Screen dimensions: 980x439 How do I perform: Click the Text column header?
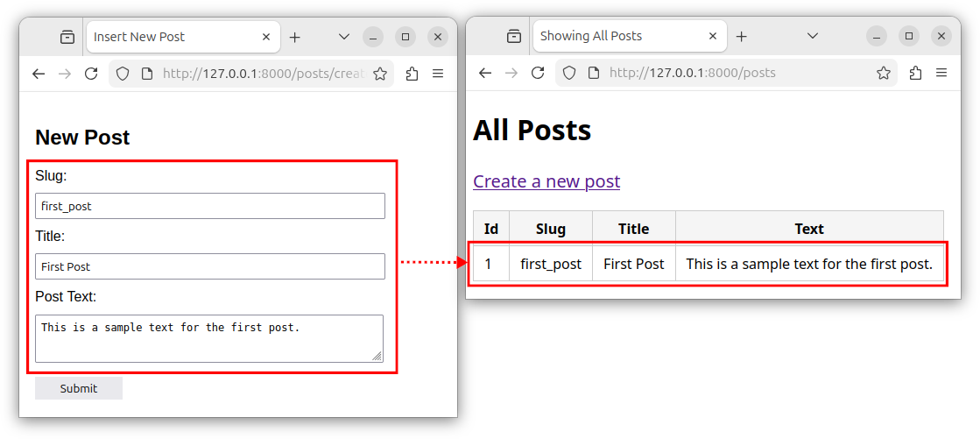coord(809,229)
